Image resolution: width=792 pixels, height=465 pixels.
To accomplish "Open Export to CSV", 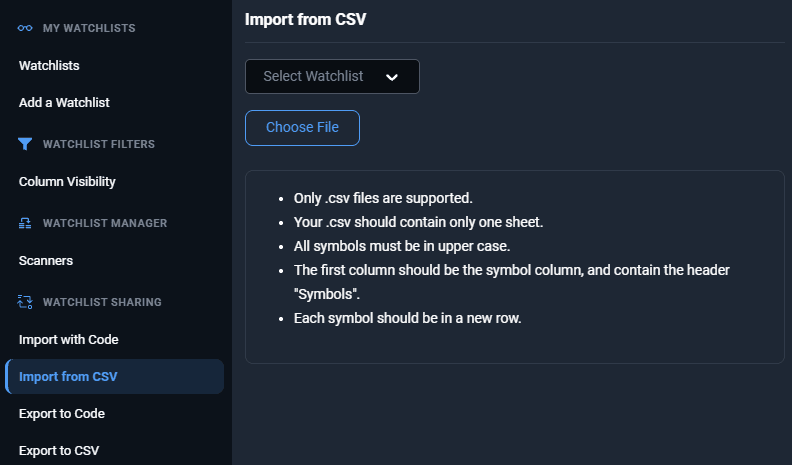I will point(59,450).
